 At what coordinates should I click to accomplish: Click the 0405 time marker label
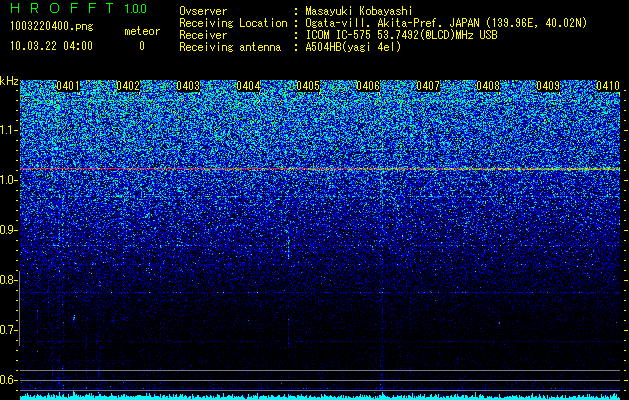(308, 86)
